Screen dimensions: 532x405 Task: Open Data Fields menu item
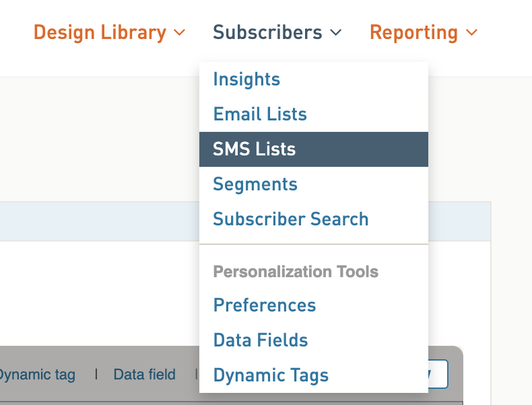click(x=261, y=340)
